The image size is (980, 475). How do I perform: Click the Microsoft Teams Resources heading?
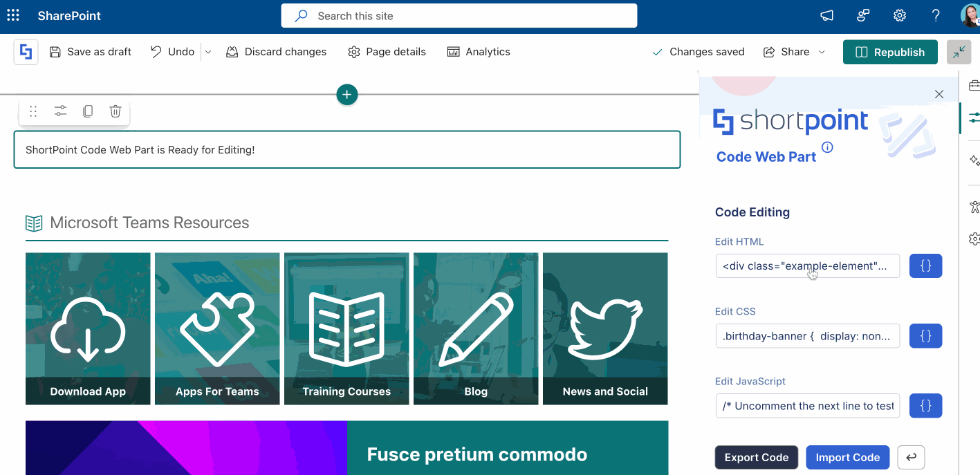[x=149, y=223]
